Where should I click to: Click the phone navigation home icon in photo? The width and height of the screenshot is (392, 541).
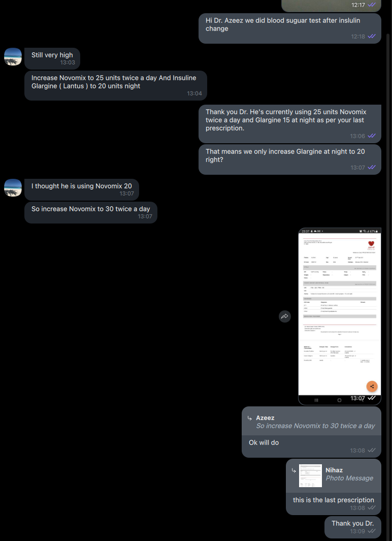[339, 400]
